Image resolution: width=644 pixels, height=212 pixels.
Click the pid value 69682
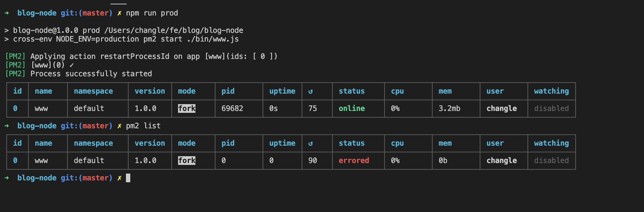pos(232,108)
